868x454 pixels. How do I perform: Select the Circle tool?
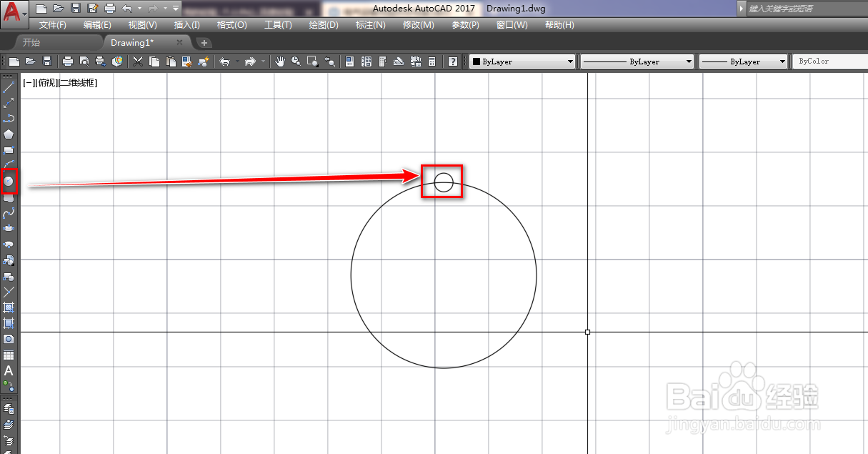9,182
